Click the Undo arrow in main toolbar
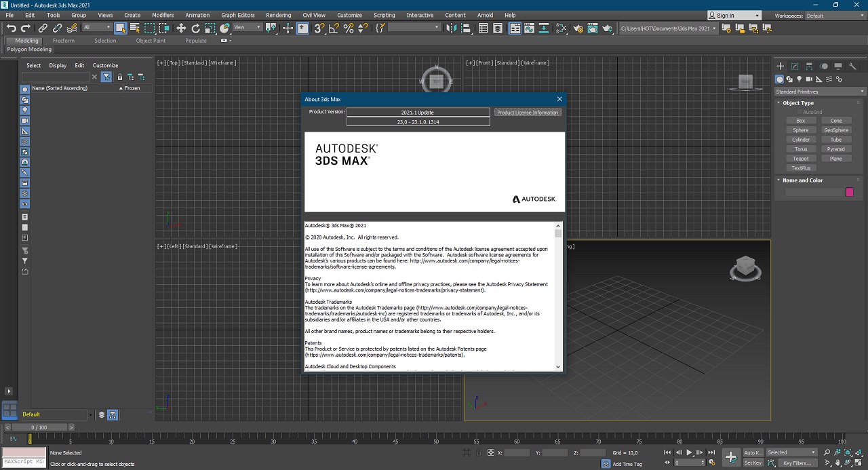The height and width of the screenshot is (470, 868). point(11,28)
